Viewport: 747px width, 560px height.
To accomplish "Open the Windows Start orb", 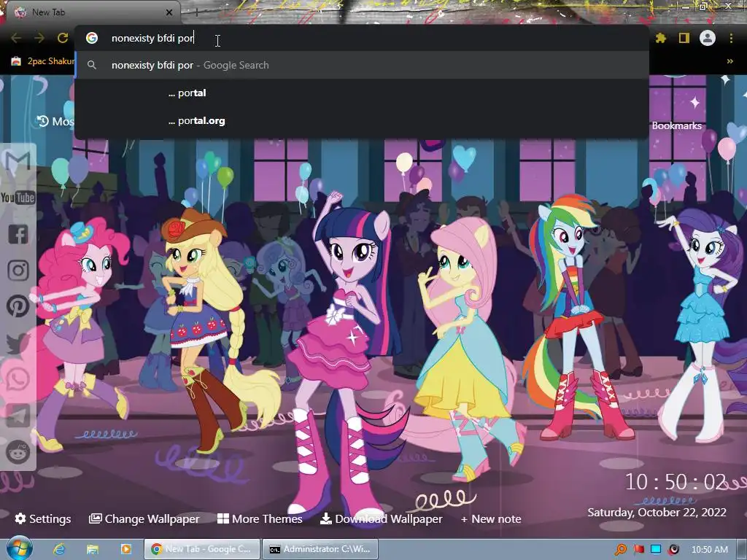I will click(19, 548).
